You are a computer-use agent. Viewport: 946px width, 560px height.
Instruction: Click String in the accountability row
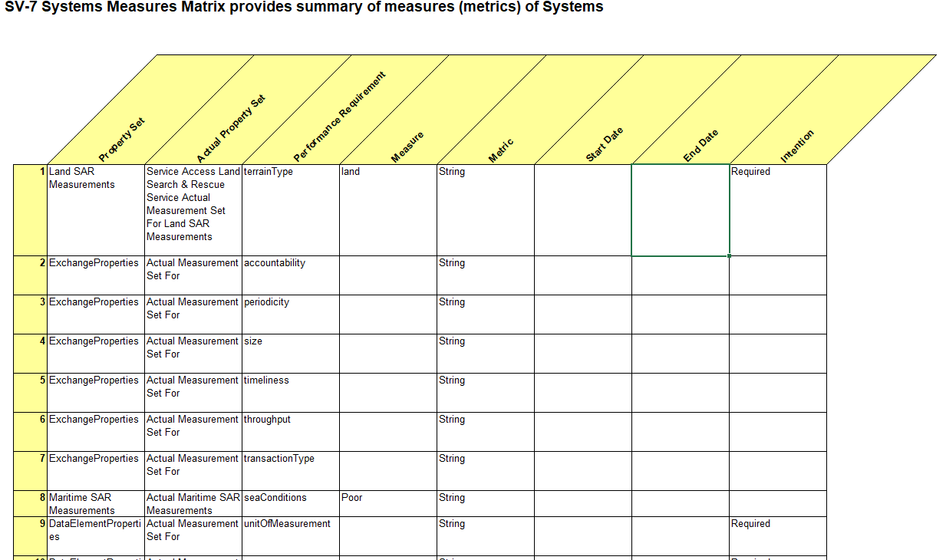(x=486, y=275)
